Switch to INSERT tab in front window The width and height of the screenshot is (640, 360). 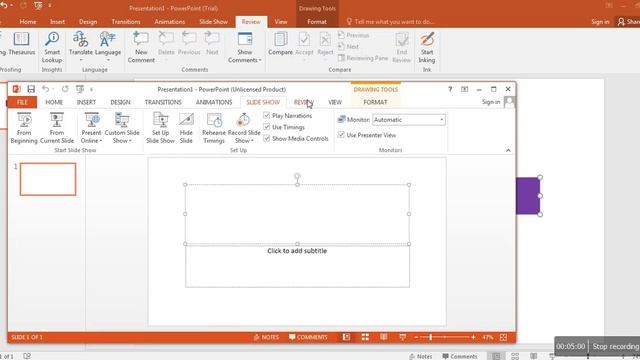click(x=86, y=102)
